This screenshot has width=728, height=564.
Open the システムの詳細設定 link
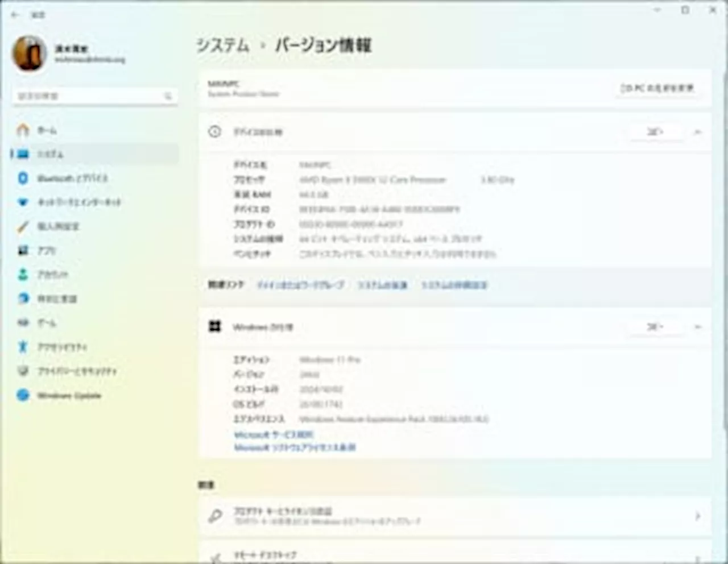[454, 285]
